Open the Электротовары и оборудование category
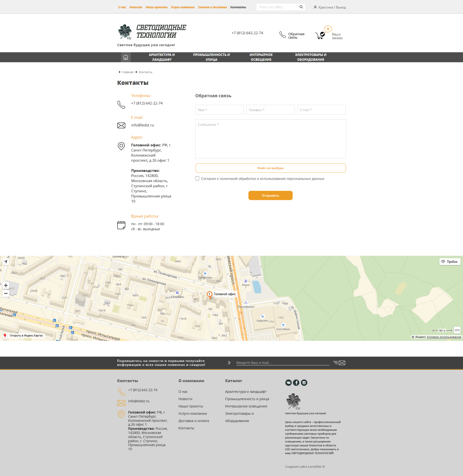The width and height of the screenshot is (463, 476). [311, 57]
